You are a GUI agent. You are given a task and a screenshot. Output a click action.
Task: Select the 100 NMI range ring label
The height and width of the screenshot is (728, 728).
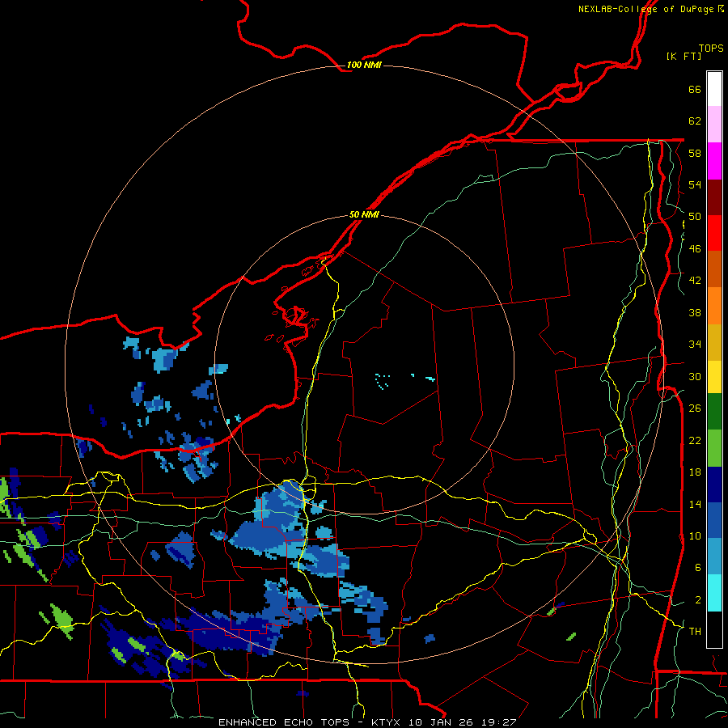(x=364, y=65)
